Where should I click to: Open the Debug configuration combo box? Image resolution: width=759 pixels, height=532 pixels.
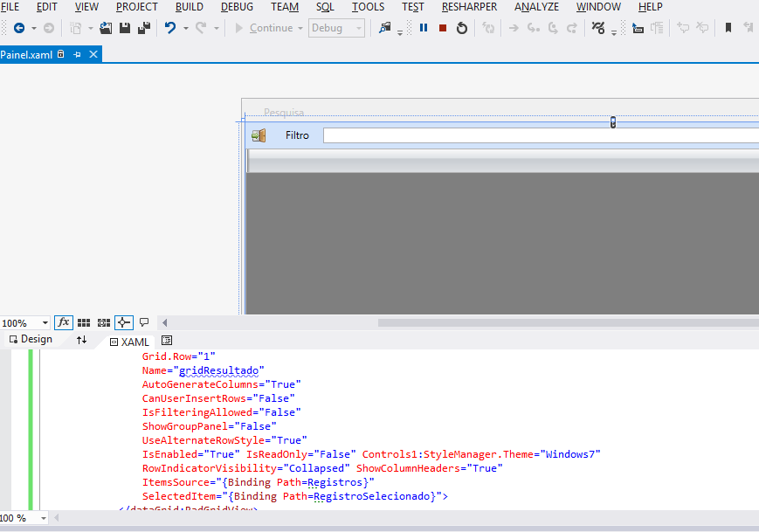[336, 28]
